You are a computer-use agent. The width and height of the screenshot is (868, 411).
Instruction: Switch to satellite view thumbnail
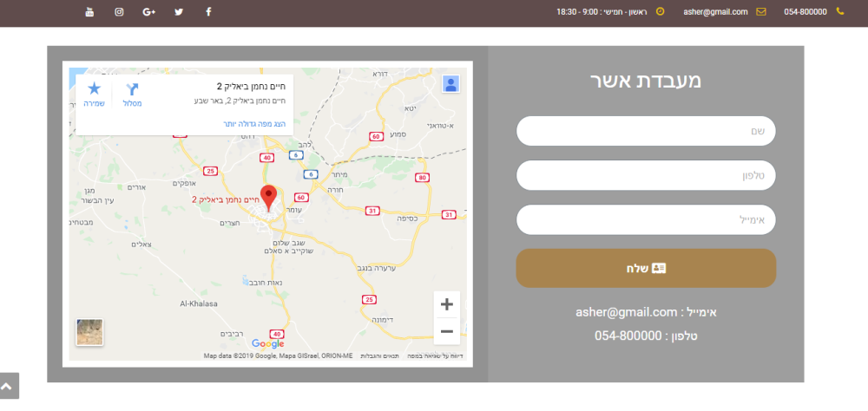click(x=89, y=332)
